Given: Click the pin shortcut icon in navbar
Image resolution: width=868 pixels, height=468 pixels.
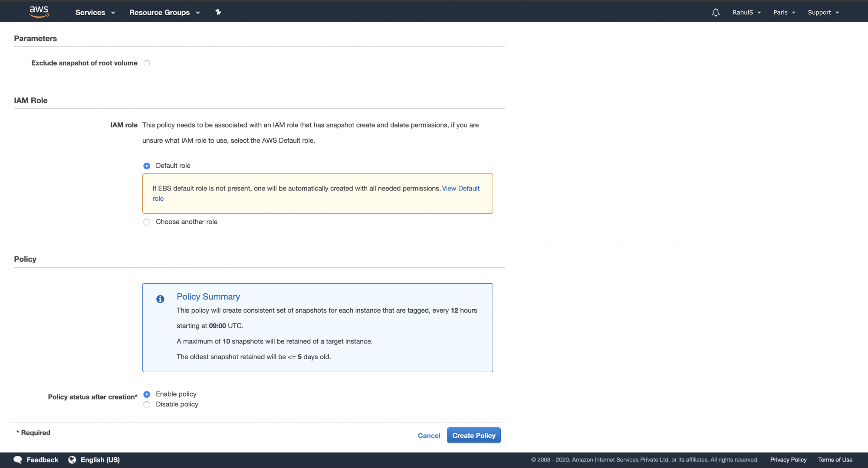Looking at the screenshot, I should [218, 12].
